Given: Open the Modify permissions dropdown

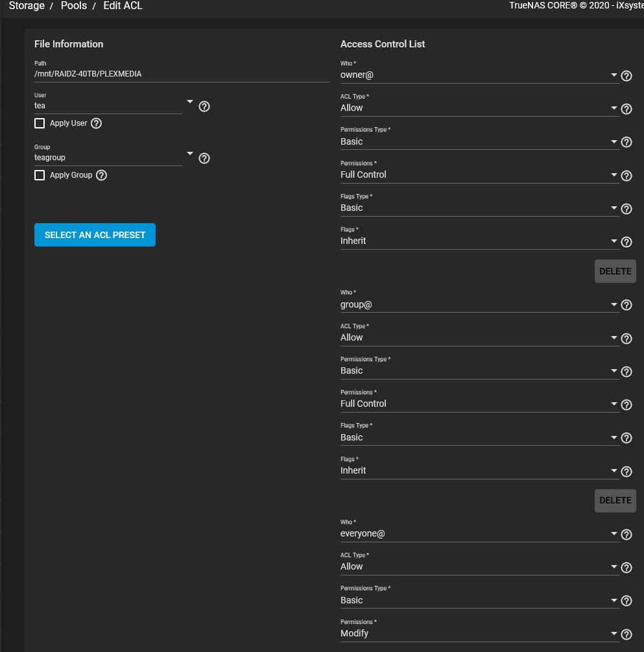Looking at the screenshot, I should pyautogui.click(x=479, y=633).
